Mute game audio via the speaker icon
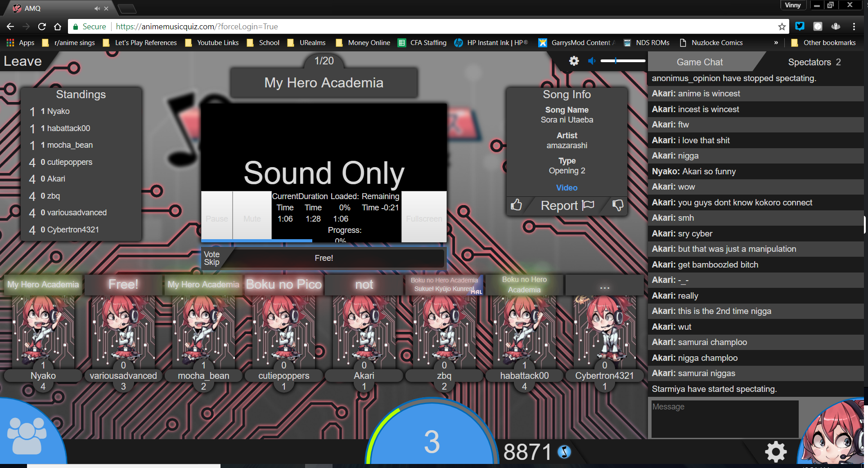Viewport: 868px width, 468px height. 592,61
